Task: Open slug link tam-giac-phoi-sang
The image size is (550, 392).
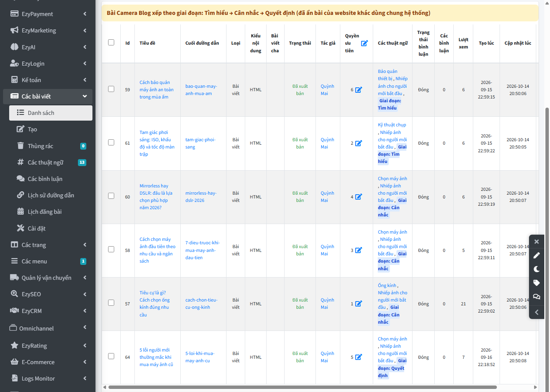Action: click(x=200, y=143)
